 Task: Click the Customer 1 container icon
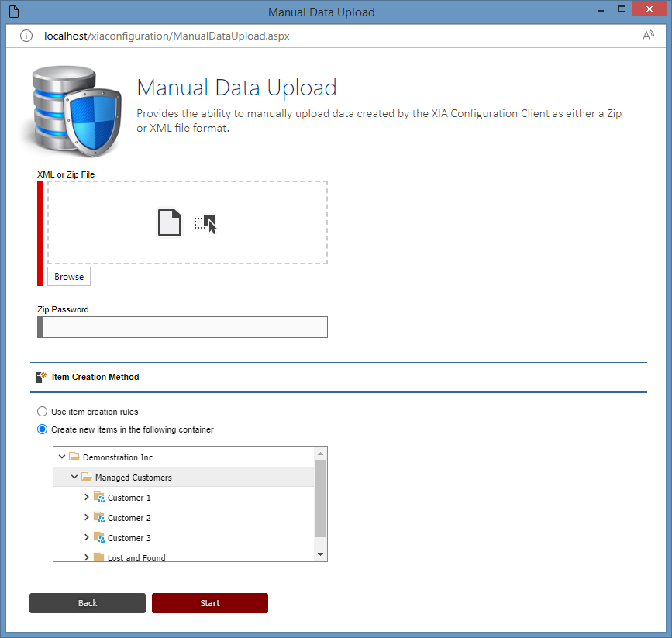[x=99, y=498]
